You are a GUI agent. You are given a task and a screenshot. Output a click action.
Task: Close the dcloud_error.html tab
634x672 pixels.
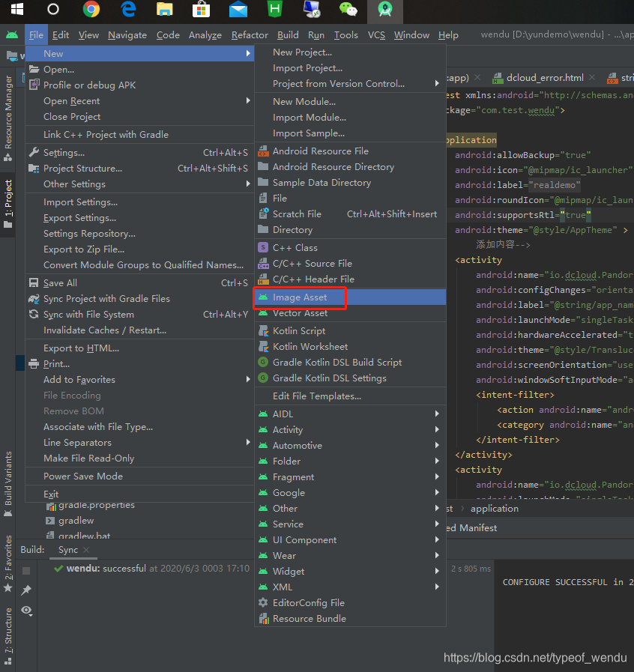pyautogui.click(x=592, y=78)
